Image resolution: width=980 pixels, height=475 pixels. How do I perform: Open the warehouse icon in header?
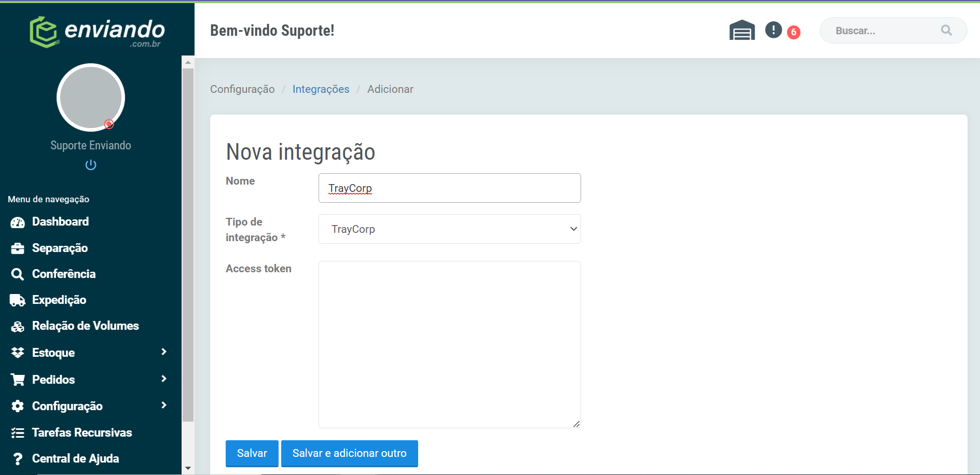tap(742, 30)
